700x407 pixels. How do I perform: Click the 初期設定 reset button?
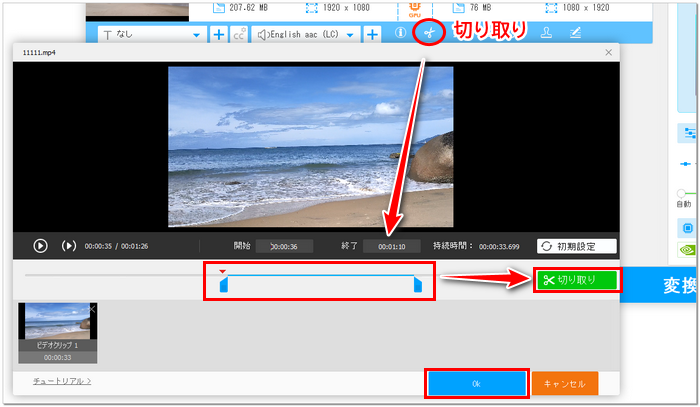[x=577, y=246]
